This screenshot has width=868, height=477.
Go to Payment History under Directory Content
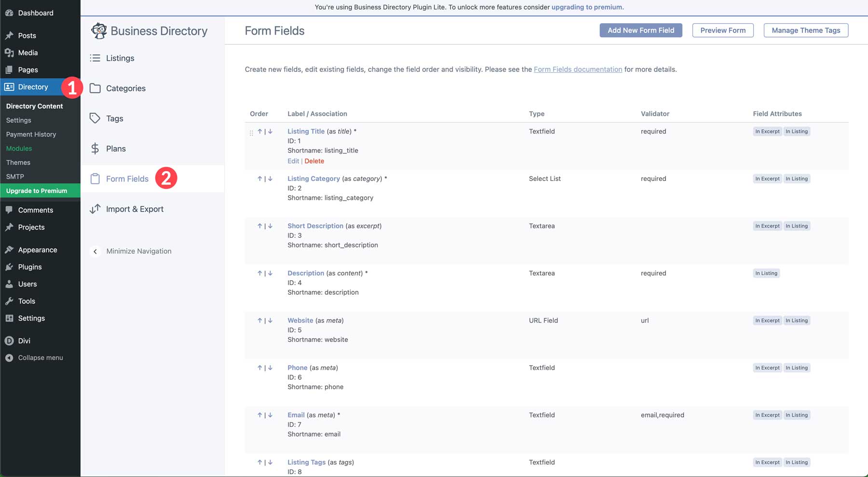(x=31, y=134)
